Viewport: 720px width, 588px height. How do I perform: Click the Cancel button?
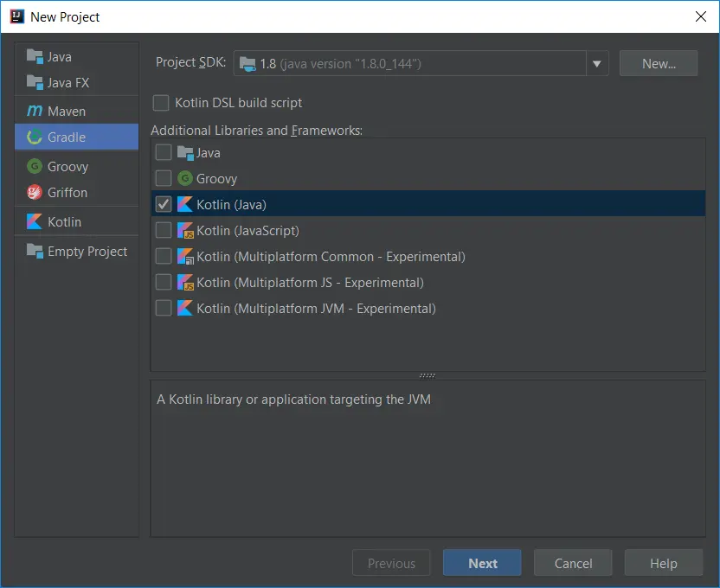(573, 562)
